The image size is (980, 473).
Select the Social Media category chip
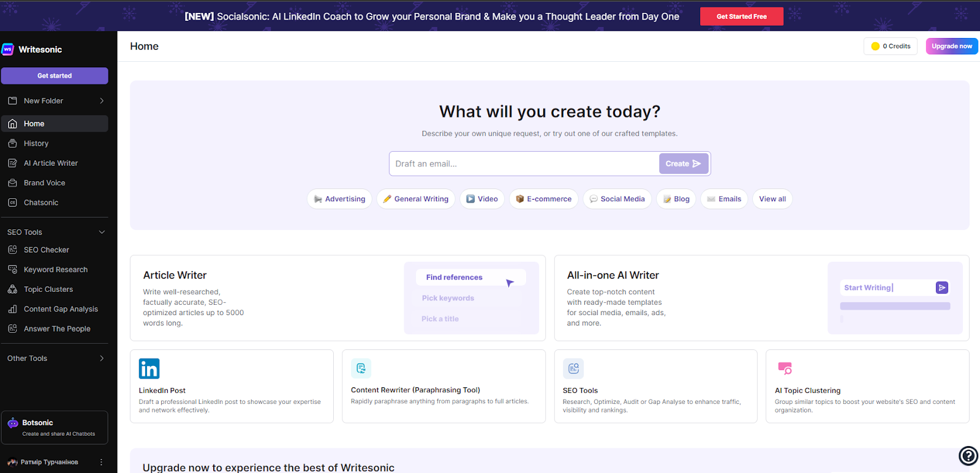point(617,199)
